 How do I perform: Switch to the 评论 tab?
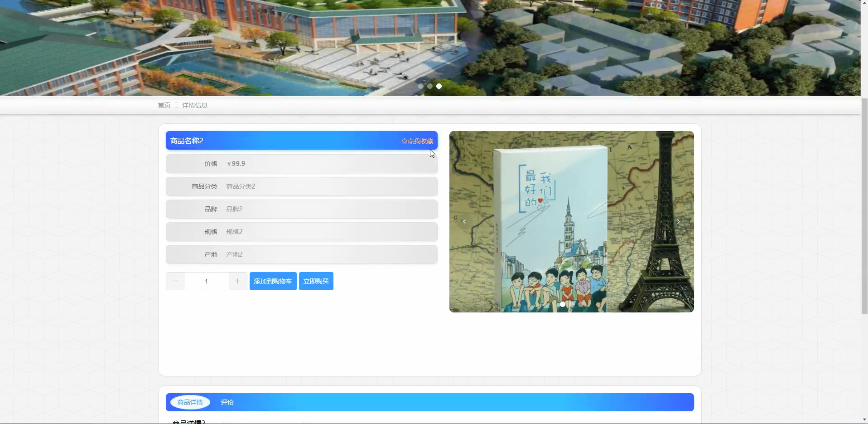(227, 402)
